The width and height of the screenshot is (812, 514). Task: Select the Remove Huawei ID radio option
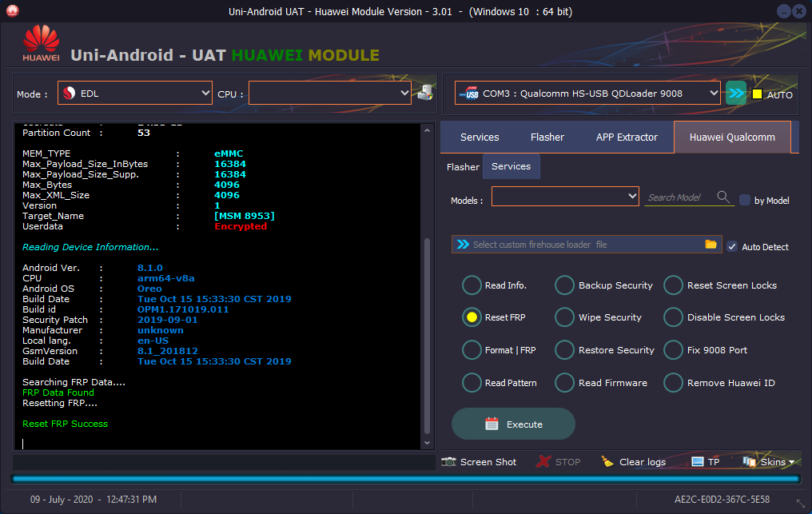click(673, 383)
